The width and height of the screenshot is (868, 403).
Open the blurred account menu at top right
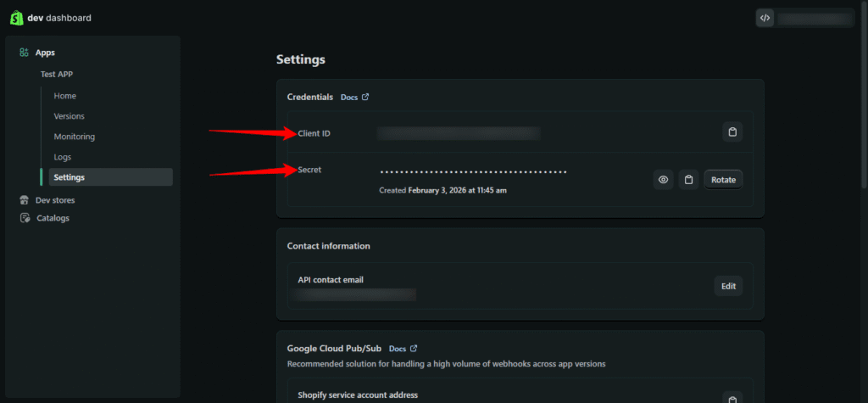(x=814, y=18)
